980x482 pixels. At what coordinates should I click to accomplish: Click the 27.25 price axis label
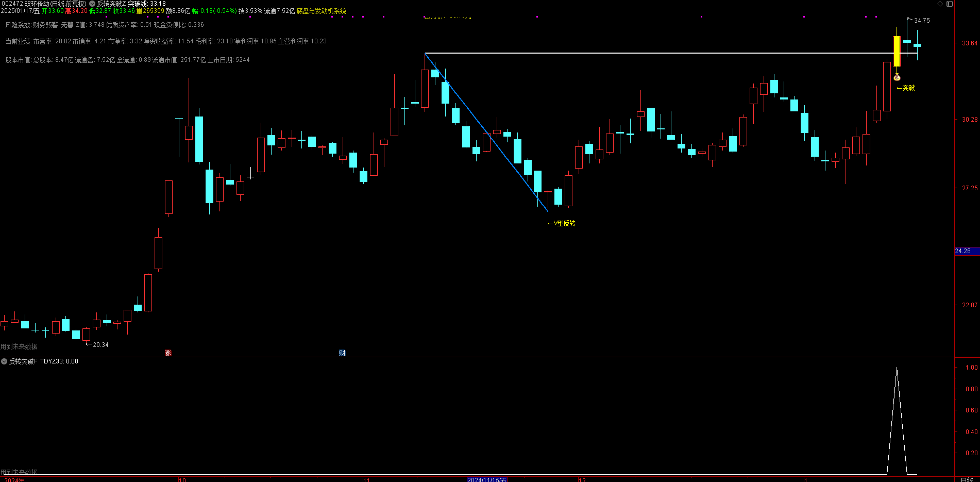click(x=970, y=188)
